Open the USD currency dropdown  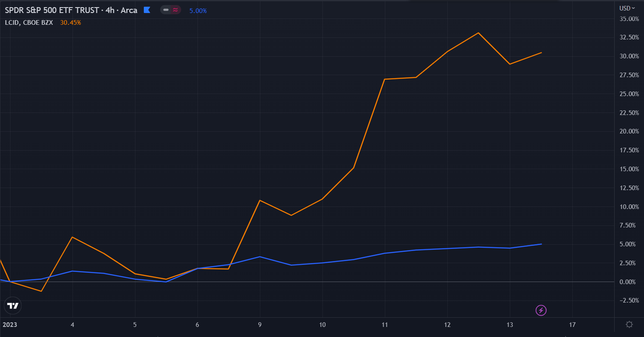pos(627,8)
